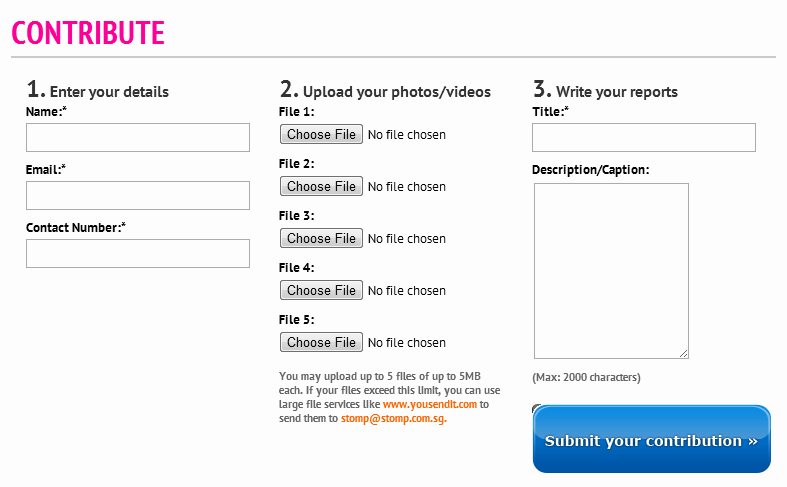Click the Title field label
This screenshot has height=487, width=787.
(549, 112)
